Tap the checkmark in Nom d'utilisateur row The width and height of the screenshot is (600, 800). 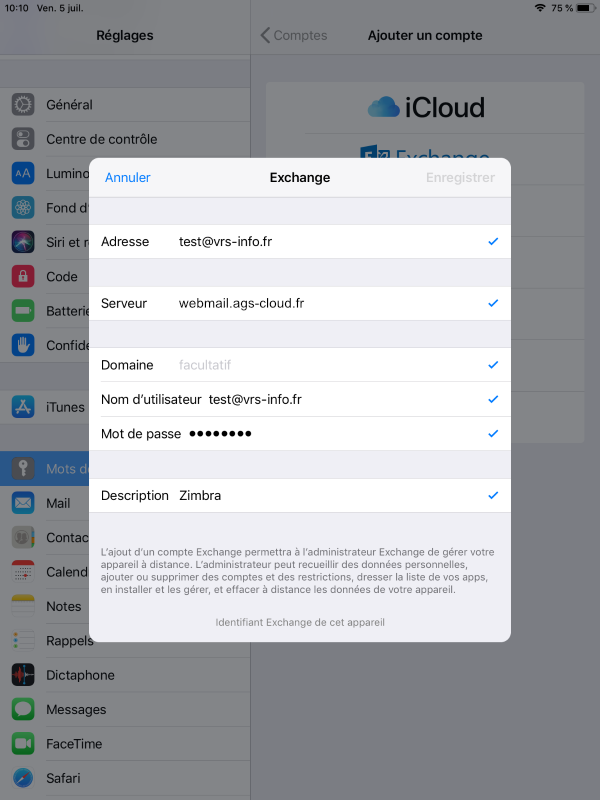coord(493,399)
